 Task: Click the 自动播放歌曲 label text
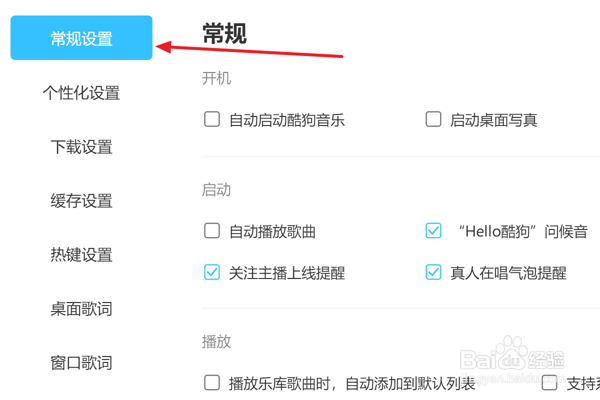pyautogui.click(x=272, y=232)
